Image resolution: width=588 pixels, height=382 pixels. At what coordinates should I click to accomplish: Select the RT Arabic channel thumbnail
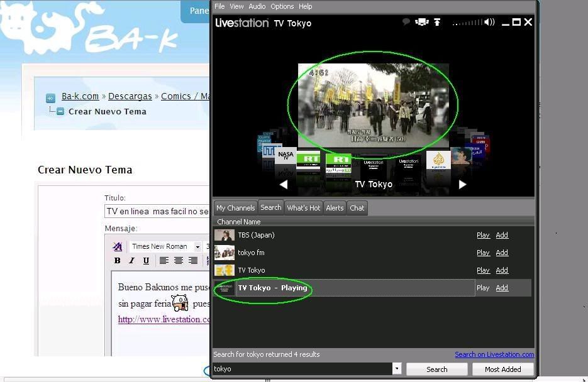tap(338, 163)
